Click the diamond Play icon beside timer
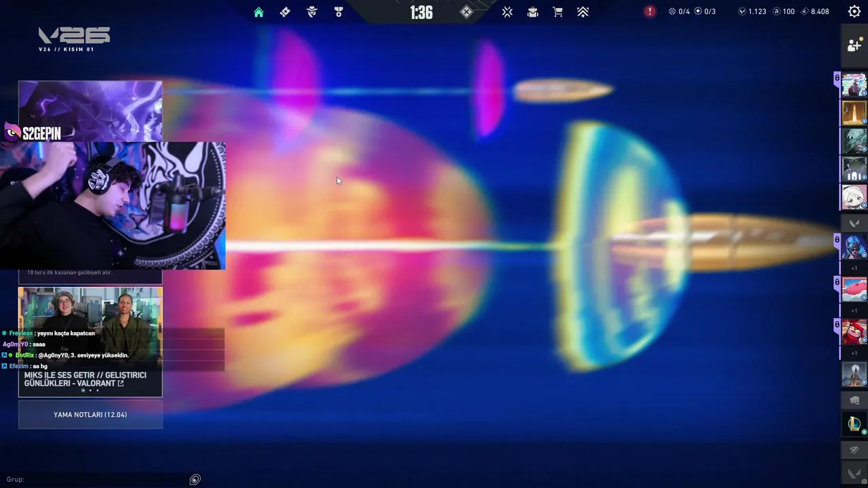 tap(466, 12)
